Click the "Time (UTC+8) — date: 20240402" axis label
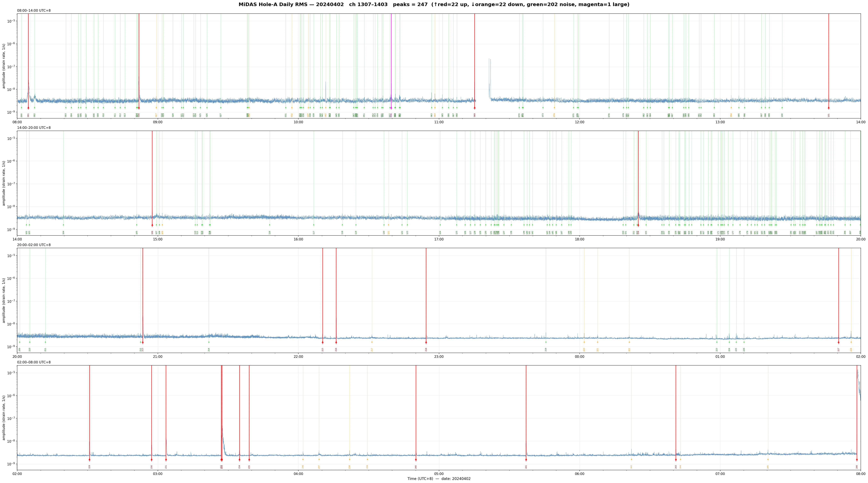The width and height of the screenshot is (868, 483). tap(439, 479)
